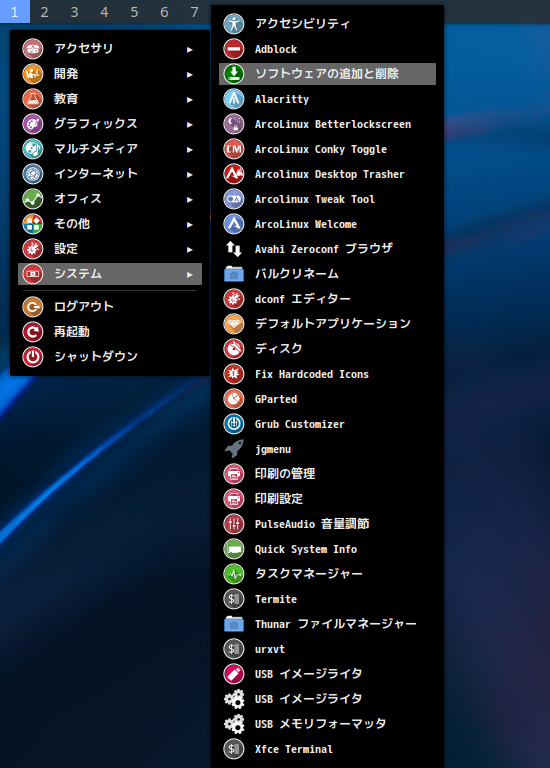This screenshot has height=768, width=550.
Task: Switch to workspace 2
Action: [x=45, y=11]
